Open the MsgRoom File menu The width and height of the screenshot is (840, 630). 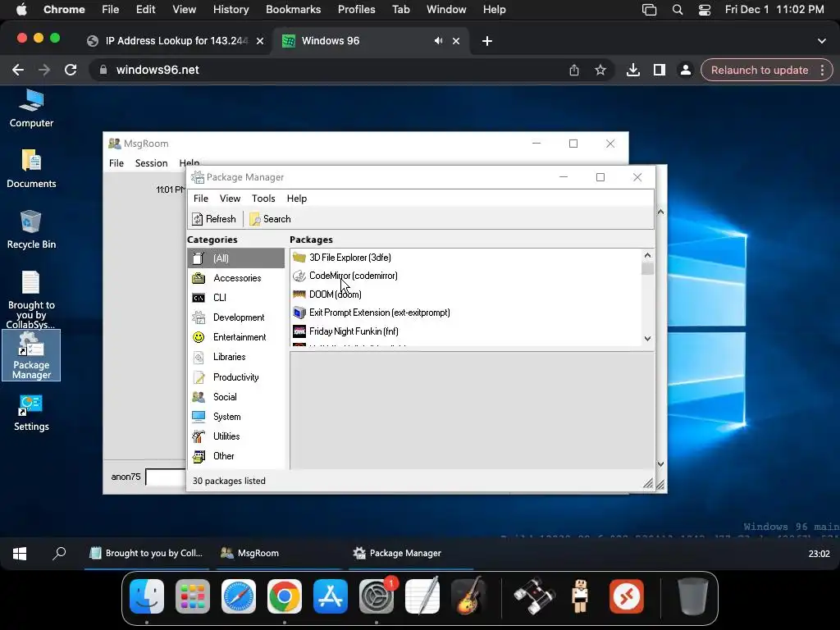click(116, 163)
